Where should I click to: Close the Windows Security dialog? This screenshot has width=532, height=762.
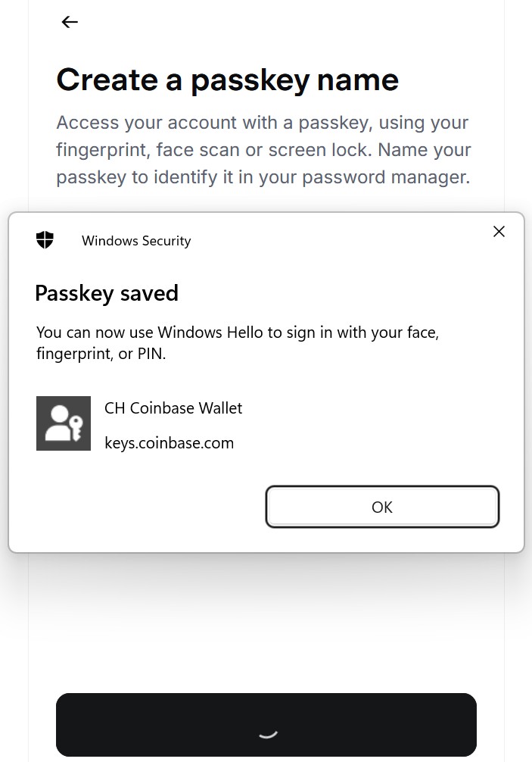click(499, 231)
